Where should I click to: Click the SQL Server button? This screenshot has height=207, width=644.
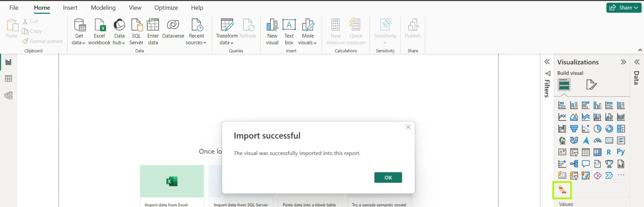pos(136,32)
